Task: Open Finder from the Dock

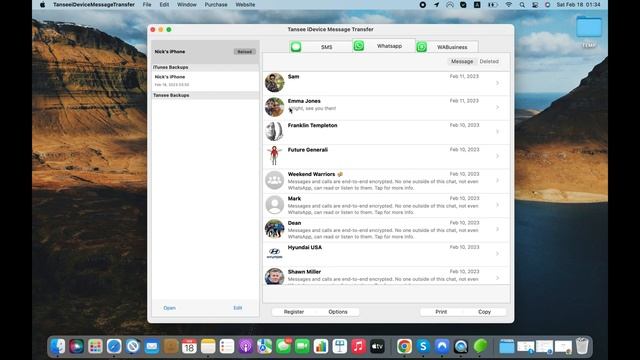Action: [x=58, y=347]
